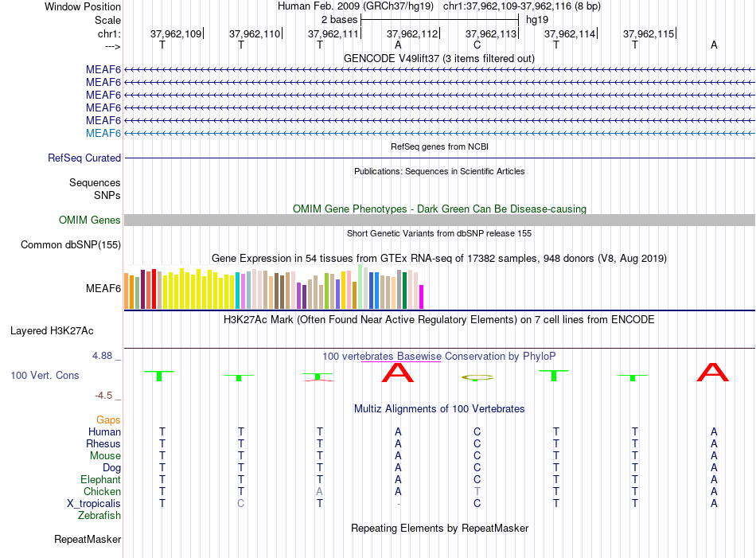Click the 2 bases scale bar
756x558 pixels.
(440, 20)
